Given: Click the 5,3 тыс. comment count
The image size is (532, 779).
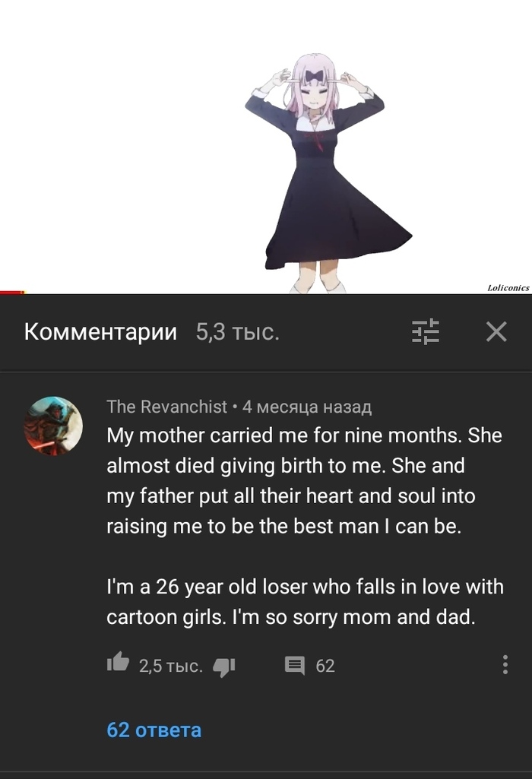Looking at the screenshot, I should (237, 332).
